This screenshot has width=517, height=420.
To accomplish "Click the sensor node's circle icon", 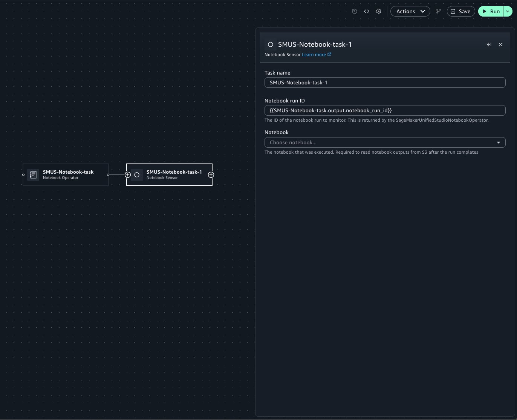I will (137, 175).
